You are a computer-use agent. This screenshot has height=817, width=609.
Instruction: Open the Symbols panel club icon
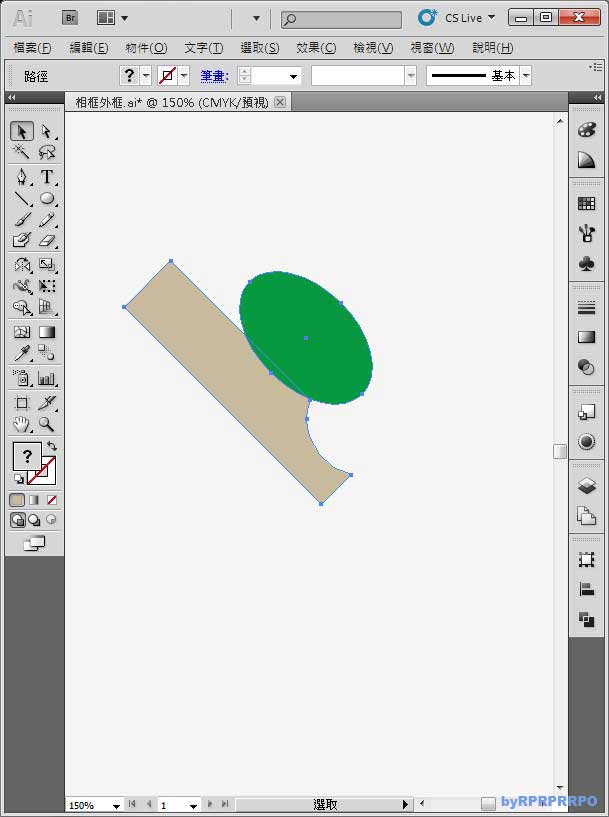tap(586, 264)
